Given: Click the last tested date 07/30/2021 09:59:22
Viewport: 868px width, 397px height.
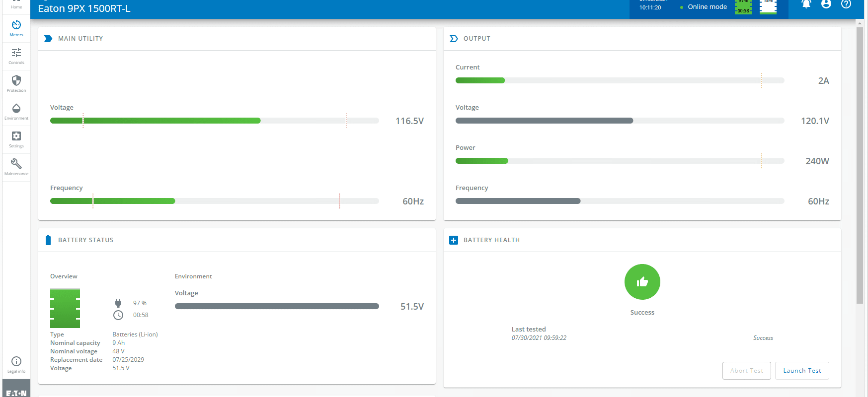Looking at the screenshot, I should (x=539, y=338).
